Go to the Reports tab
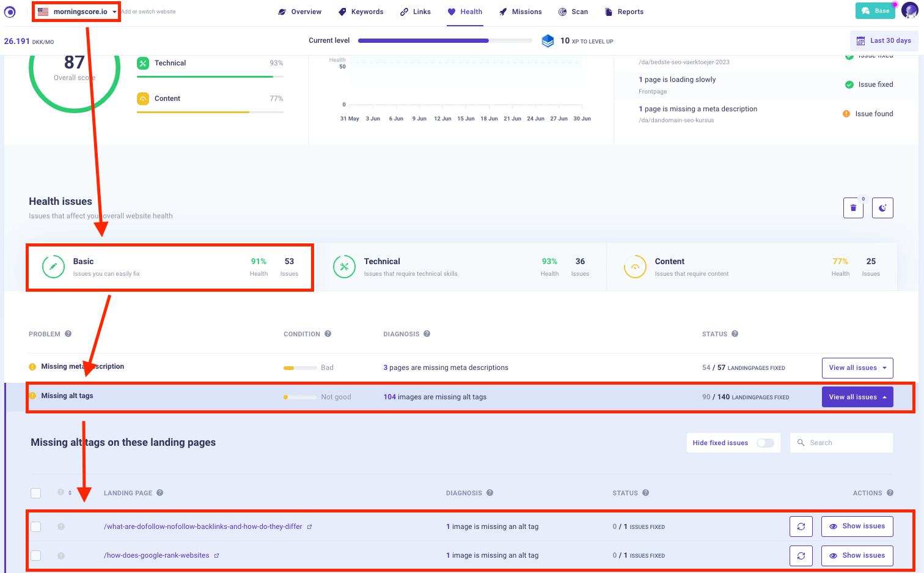The height and width of the screenshot is (573, 924). 624,12
